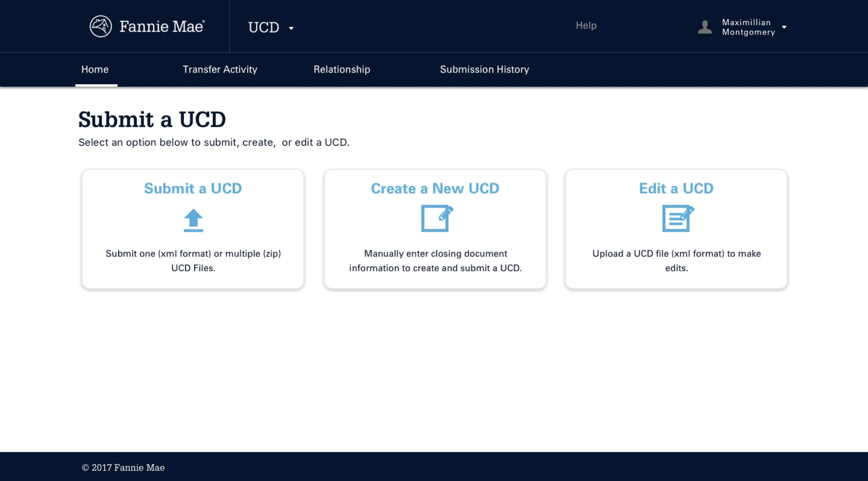The height and width of the screenshot is (481, 868).
Task: Open the Relationship tab
Action: click(x=342, y=69)
